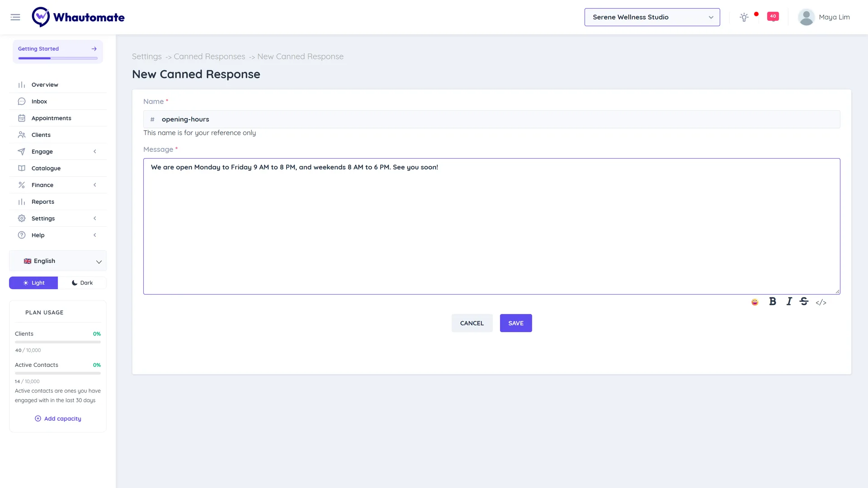Viewport: 868px width, 488px height.
Task: Click the Reports chart icon
Action: pos(22,202)
